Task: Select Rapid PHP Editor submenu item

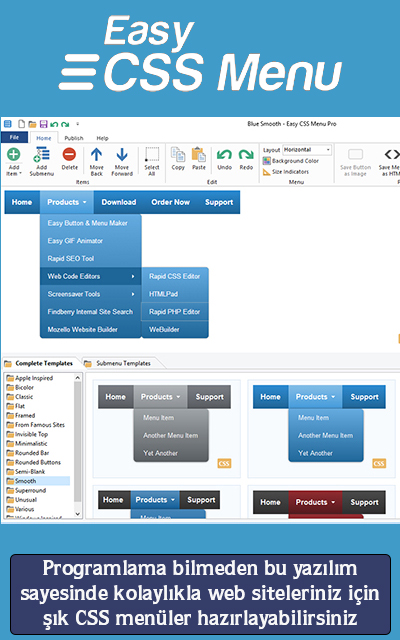Action: tap(175, 311)
